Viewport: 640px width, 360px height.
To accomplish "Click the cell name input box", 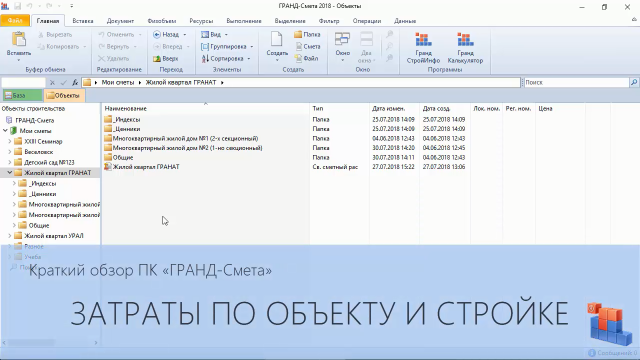I will click(x=23, y=82).
